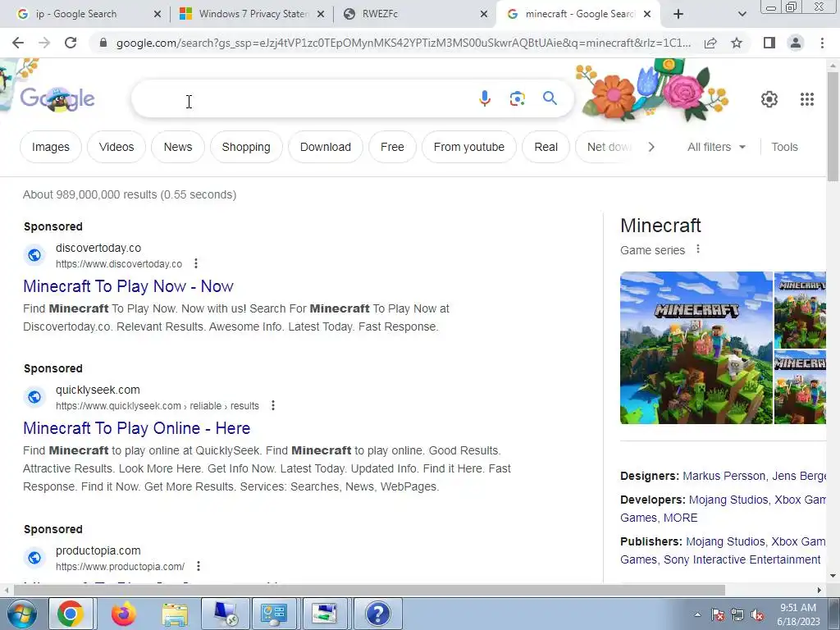Open Firefox from the taskbar
This screenshot has height=630, width=840.
point(123,614)
